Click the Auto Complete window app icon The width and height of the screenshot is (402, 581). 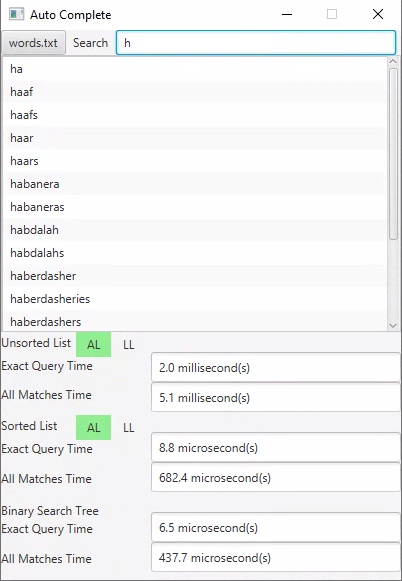[16, 14]
